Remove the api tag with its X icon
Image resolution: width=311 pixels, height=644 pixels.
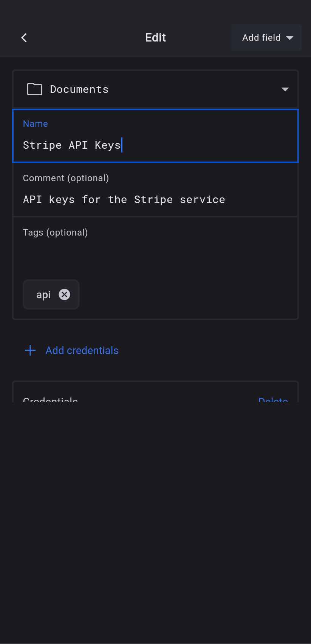(65, 294)
